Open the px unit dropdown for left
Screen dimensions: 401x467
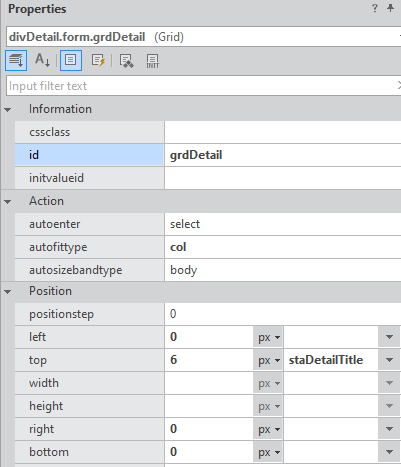[x=268, y=337]
